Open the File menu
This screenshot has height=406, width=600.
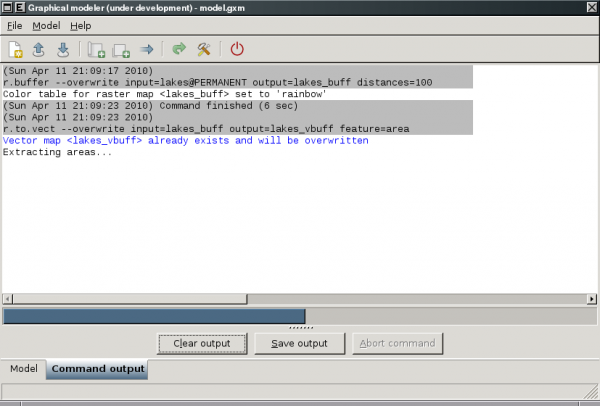pos(15,24)
